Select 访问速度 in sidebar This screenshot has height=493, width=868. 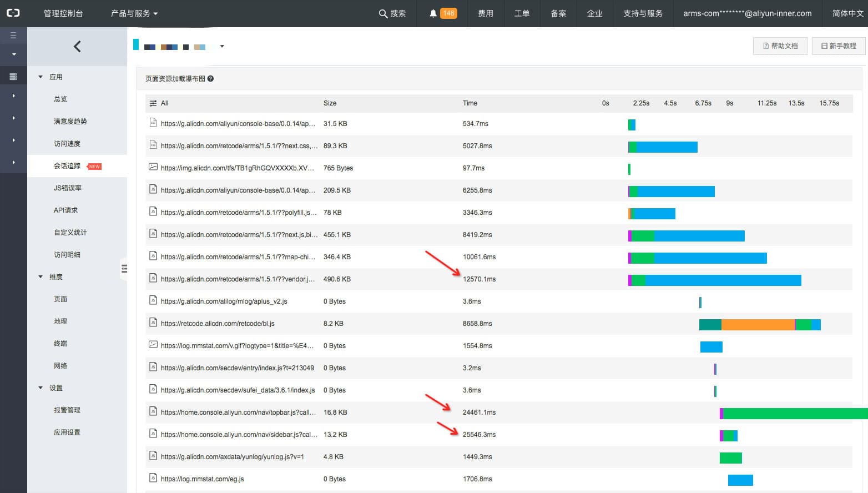click(x=67, y=144)
